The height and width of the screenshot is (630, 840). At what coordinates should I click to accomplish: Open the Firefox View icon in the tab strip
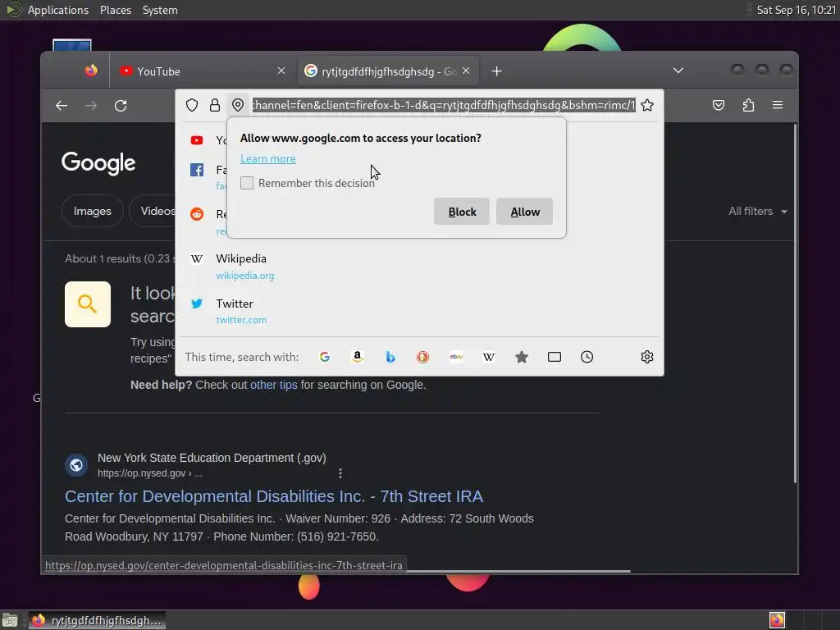[x=91, y=71]
